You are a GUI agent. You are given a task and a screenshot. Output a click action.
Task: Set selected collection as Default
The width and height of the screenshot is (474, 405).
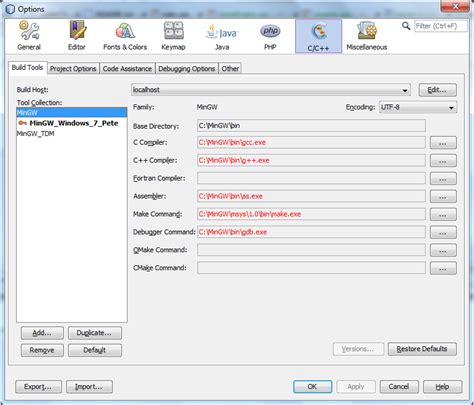coord(95,350)
